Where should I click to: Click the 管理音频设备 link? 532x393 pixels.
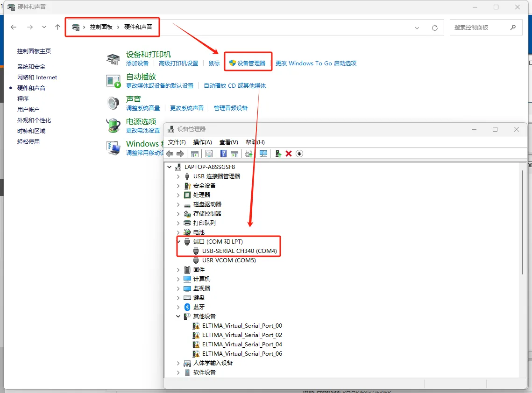231,108
